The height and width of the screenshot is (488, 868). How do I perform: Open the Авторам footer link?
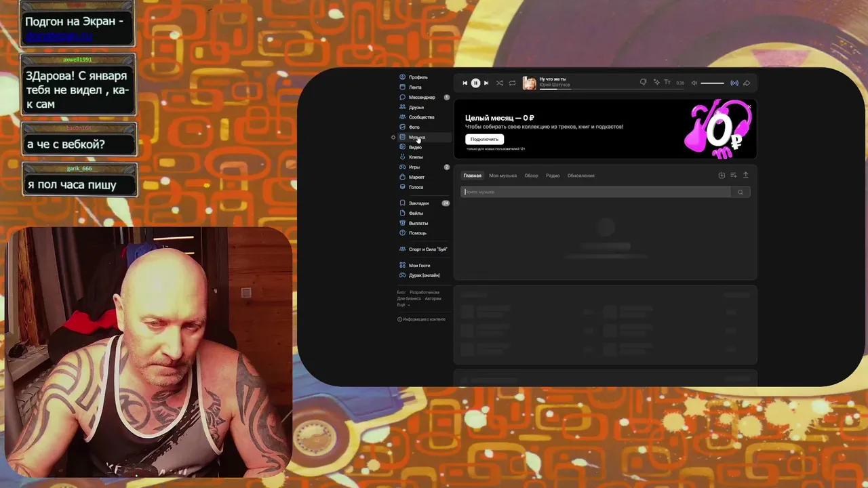pyautogui.click(x=433, y=298)
